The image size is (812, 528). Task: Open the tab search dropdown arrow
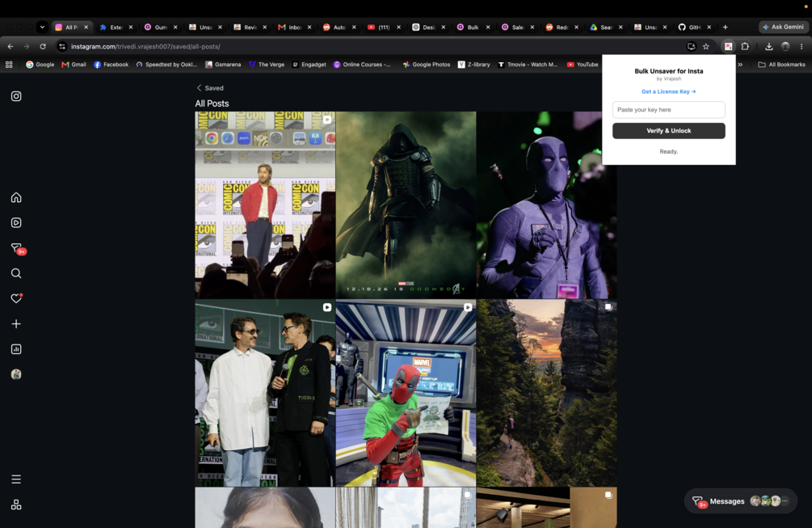coord(43,27)
